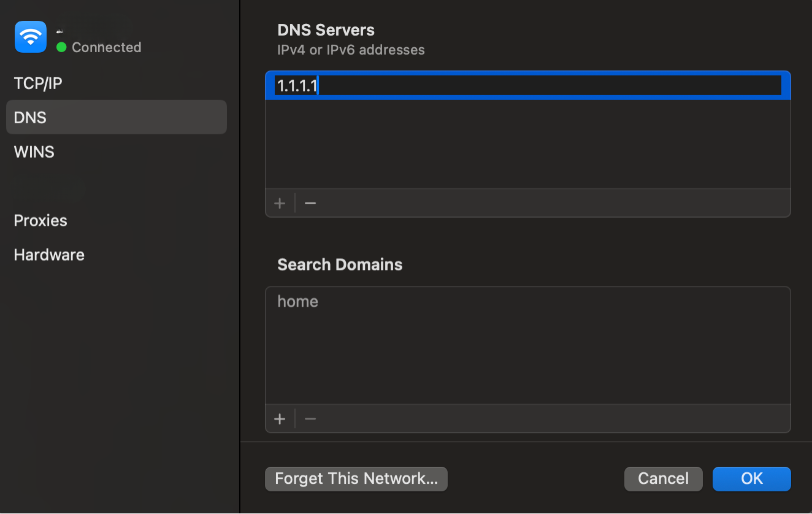
Task: Click the green Connected status indicator
Action: pos(59,47)
